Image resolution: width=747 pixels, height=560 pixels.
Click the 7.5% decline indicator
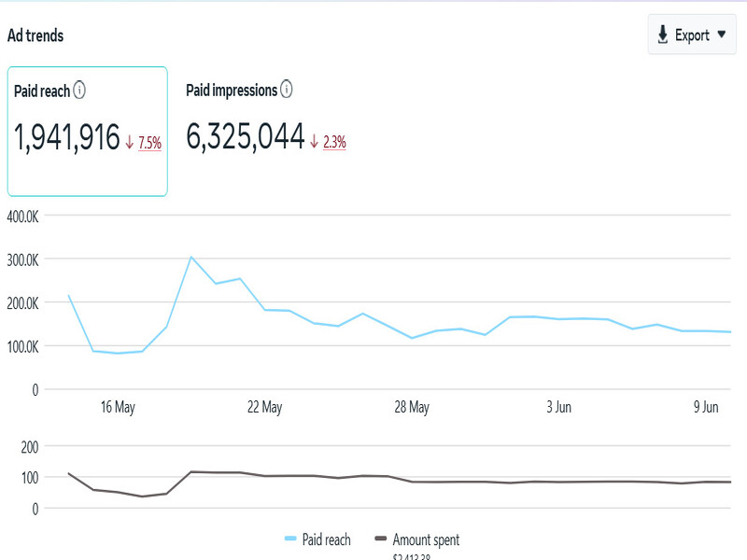[x=149, y=141]
